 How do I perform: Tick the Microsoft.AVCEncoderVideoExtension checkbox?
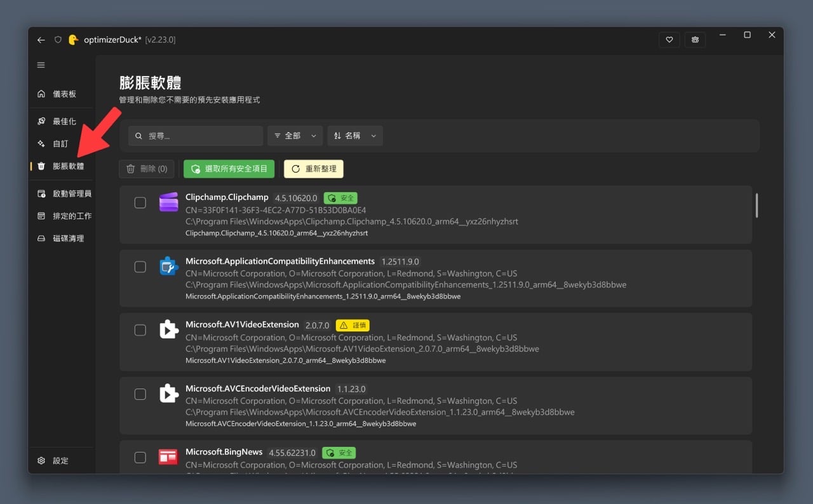point(140,394)
